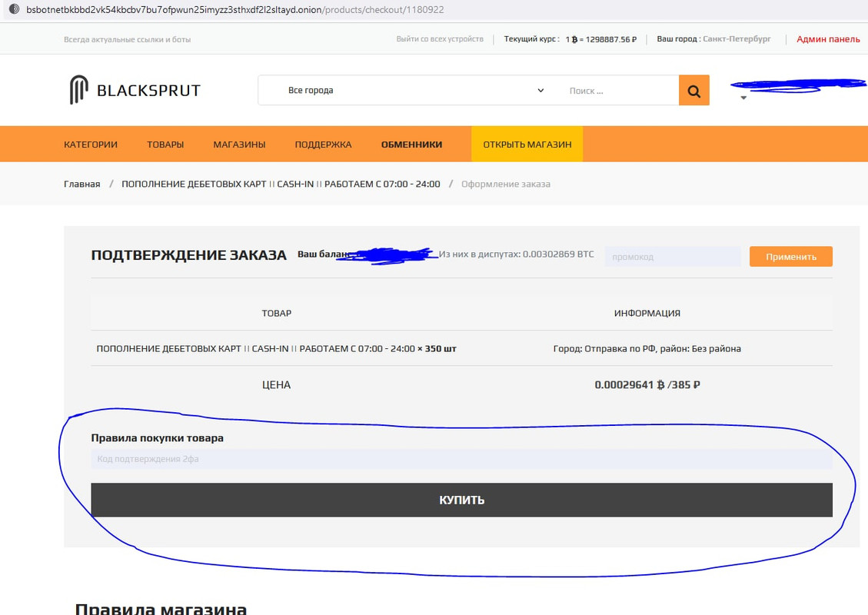Click the 'ИНФОРМАЦИЯ' column header

tap(647, 314)
